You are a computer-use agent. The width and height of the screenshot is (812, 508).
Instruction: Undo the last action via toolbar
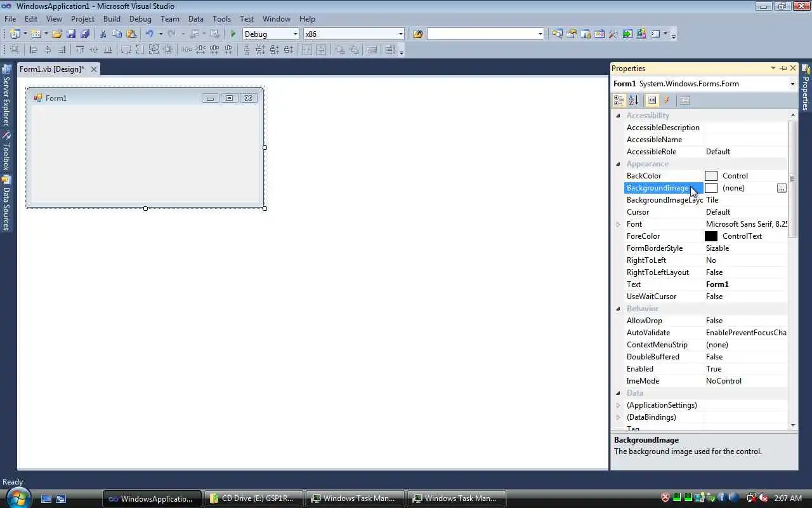[149, 34]
